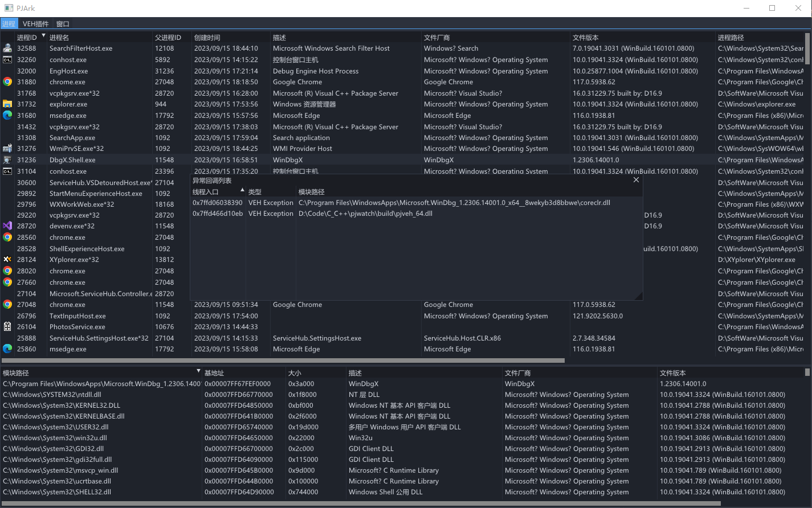Open the 窗口 tab

(x=63, y=24)
